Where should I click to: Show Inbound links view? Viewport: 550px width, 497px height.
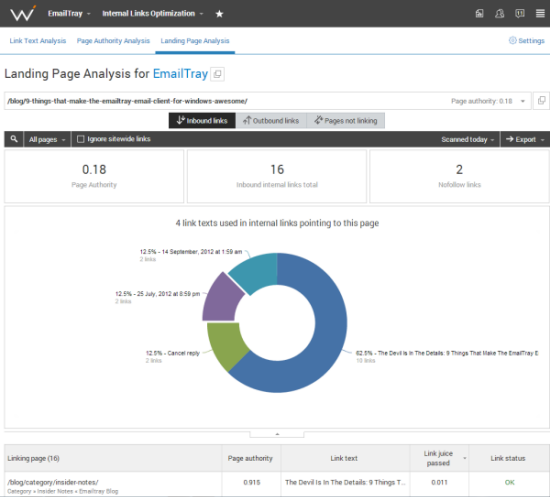202,120
